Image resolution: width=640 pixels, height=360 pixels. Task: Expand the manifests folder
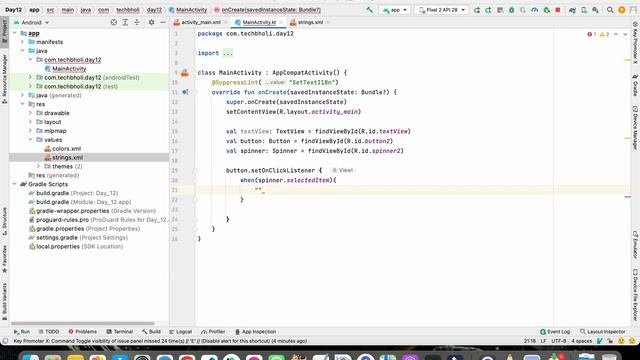pyautogui.click(x=22, y=42)
